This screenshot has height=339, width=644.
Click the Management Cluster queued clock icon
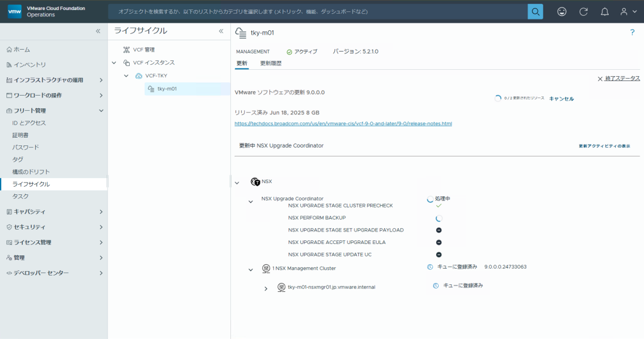tap(430, 267)
